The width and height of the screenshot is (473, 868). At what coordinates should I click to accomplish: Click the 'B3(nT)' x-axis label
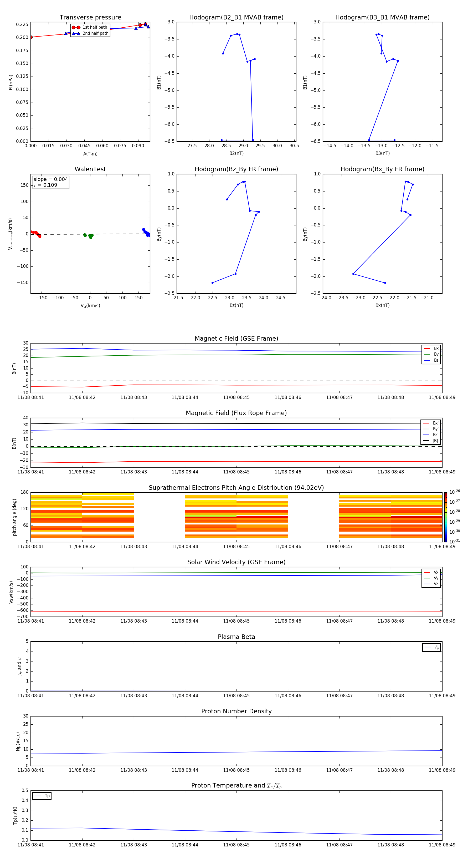382,153
